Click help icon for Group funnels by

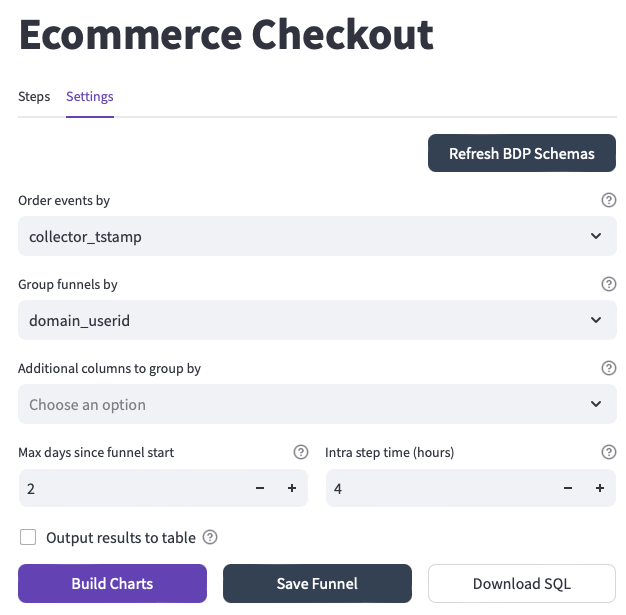[x=608, y=284]
